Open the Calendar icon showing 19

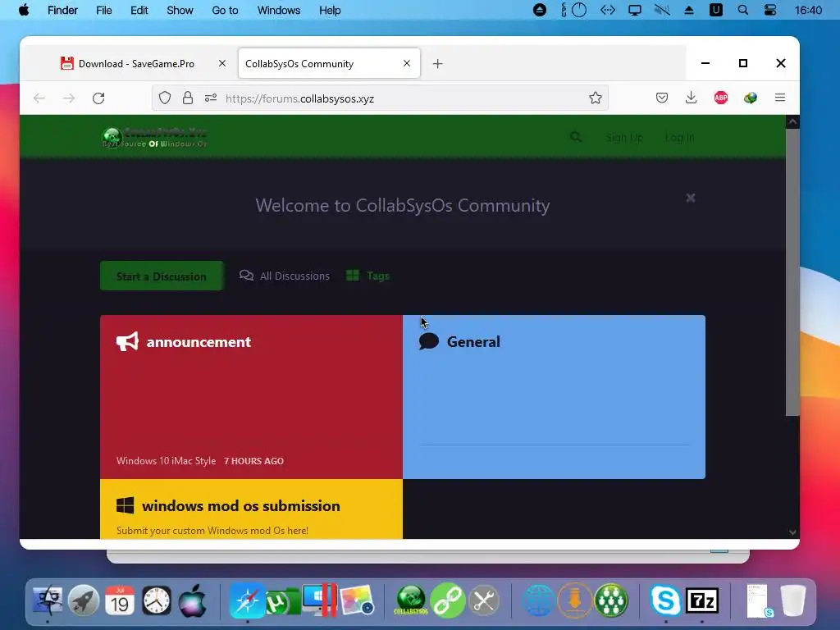point(120,600)
